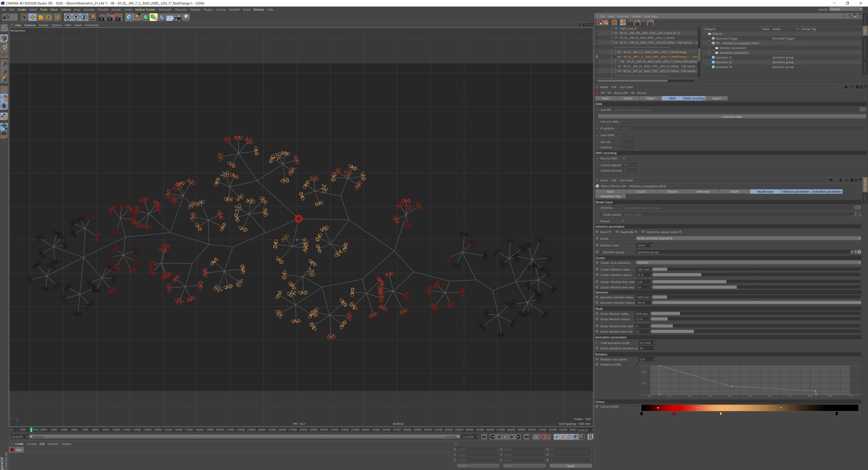868x470 pixels.
Task: Click the Undo arrow icon
Action: (x=6, y=17)
